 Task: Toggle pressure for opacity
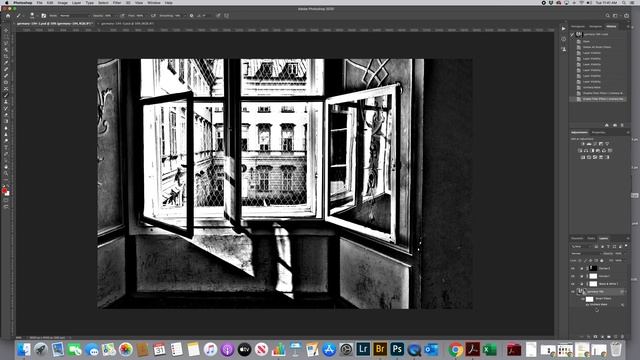(x=122, y=16)
